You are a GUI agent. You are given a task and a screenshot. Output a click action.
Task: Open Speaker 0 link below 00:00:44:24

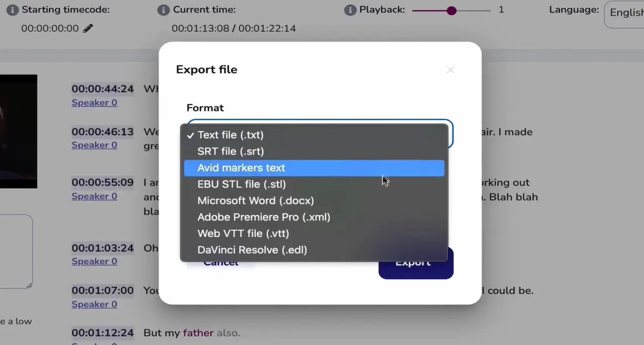[94, 102]
